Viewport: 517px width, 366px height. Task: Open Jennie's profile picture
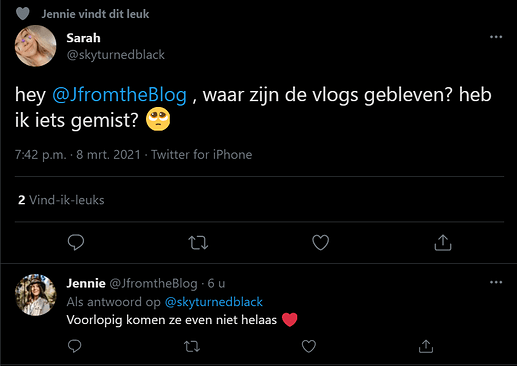(x=36, y=295)
